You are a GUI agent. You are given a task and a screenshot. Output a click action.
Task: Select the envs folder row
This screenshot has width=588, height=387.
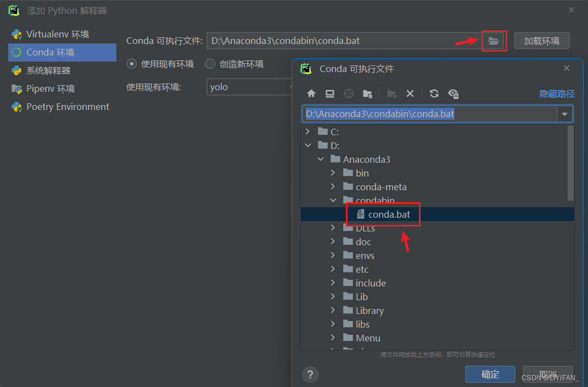438,255
